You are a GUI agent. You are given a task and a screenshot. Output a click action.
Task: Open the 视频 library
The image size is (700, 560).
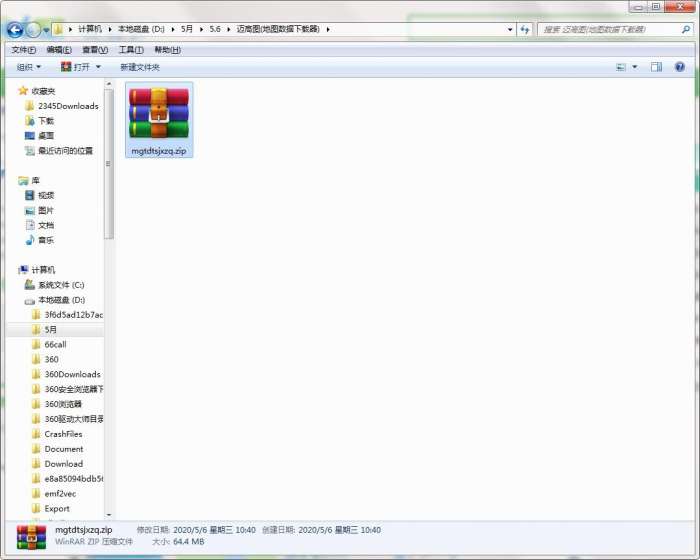coord(46,195)
